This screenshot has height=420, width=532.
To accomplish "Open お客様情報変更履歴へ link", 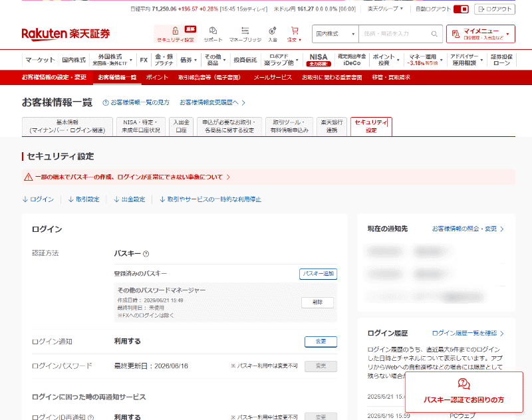I will click(x=212, y=102).
